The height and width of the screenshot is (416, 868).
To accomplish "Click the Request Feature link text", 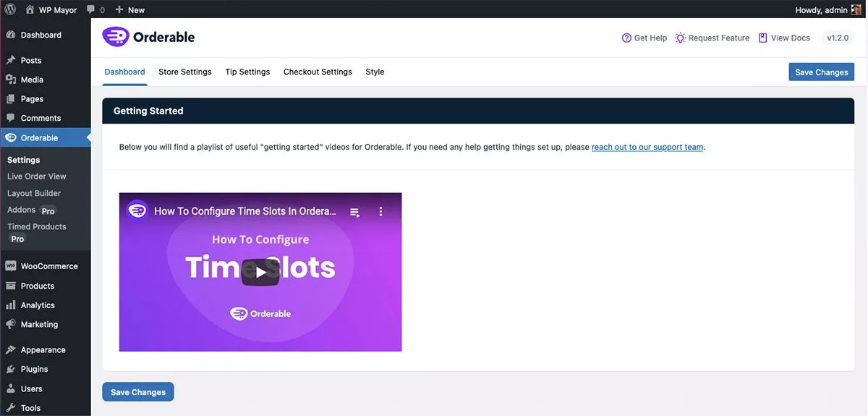I will pyautogui.click(x=719, y=38).
